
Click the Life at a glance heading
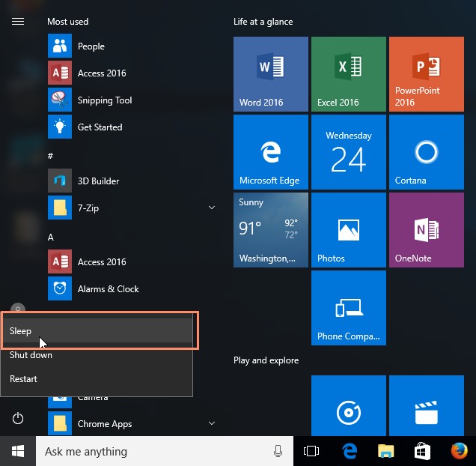pos(263,22)
